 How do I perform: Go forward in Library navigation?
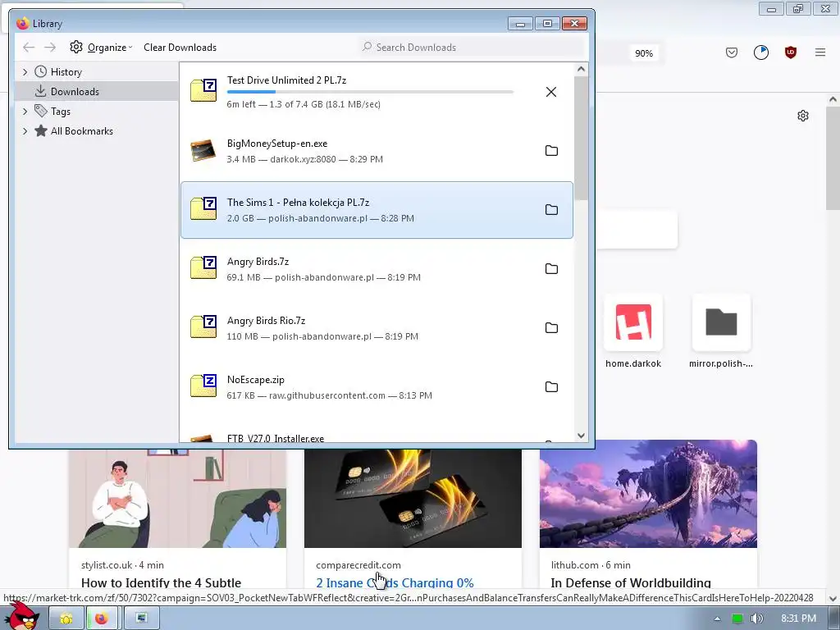pos(50,47)
